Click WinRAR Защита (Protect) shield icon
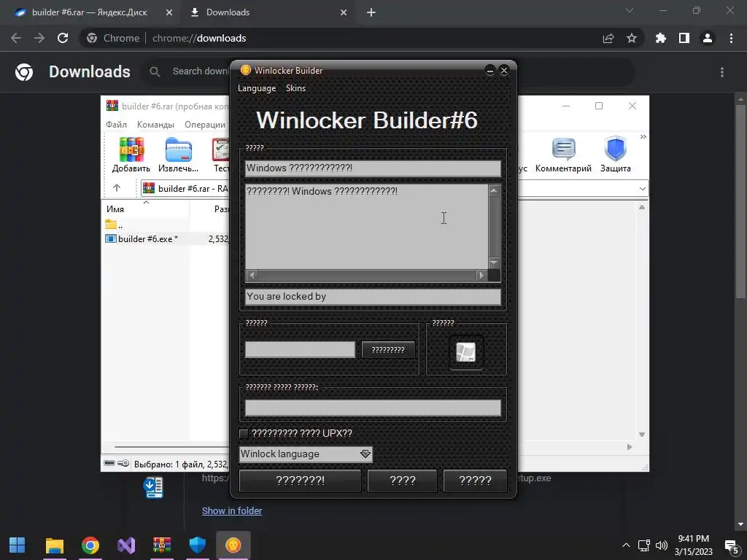Screen dimensions: 747x560 [x=615, y=155]
